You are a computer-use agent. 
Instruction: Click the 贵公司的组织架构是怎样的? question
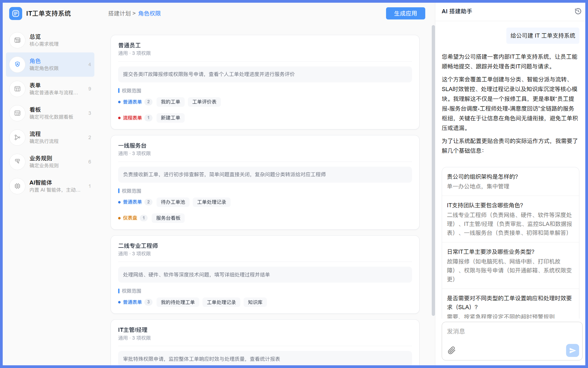pos(482,177)
